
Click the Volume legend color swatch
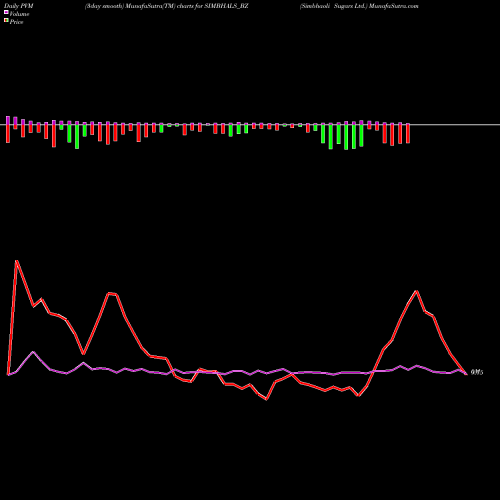6,13
